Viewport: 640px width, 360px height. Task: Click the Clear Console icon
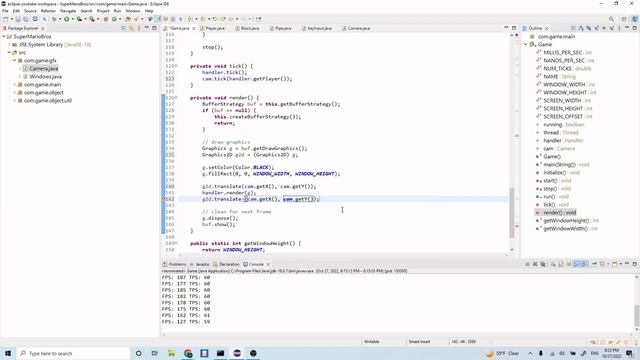click(x=553, y=264)
